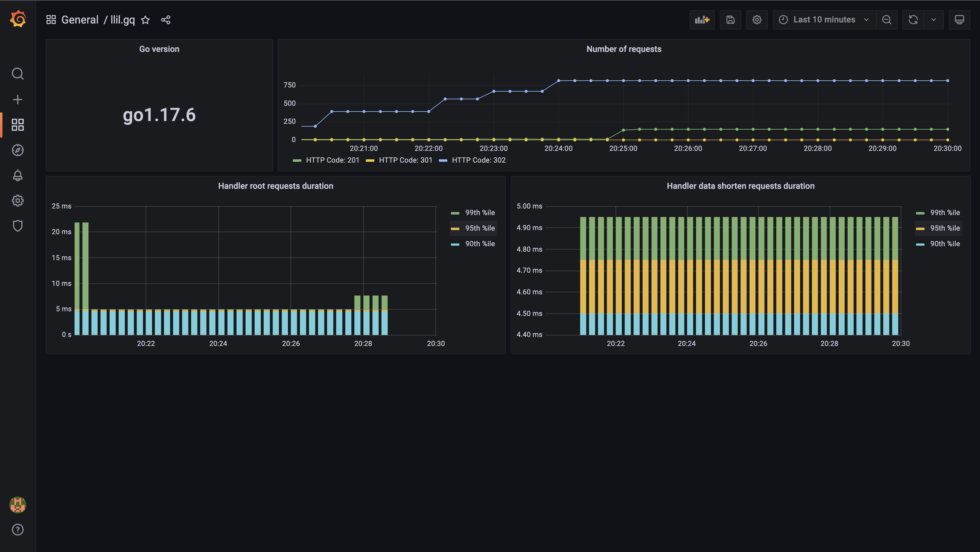
Task: Click the Create plus icon in sidebar
Action: [x=17, y=99]
